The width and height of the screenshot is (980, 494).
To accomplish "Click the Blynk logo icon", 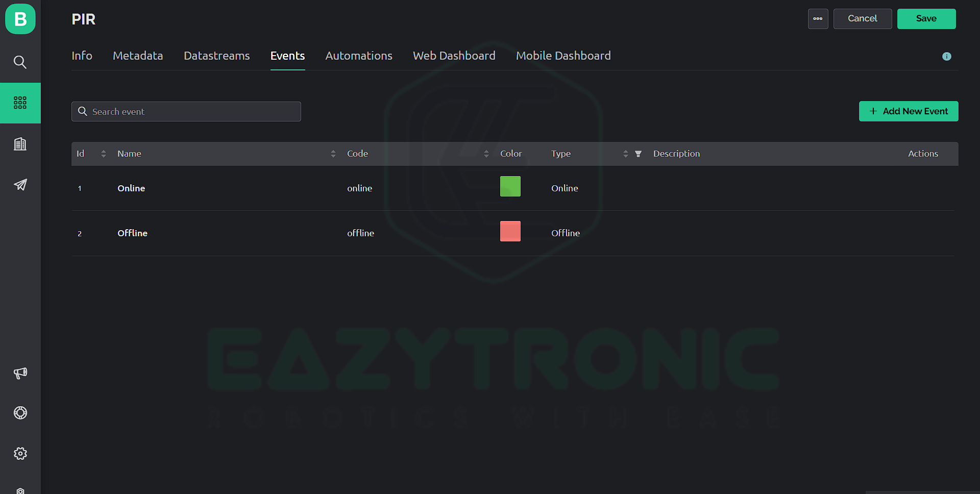I will (20, 19).
